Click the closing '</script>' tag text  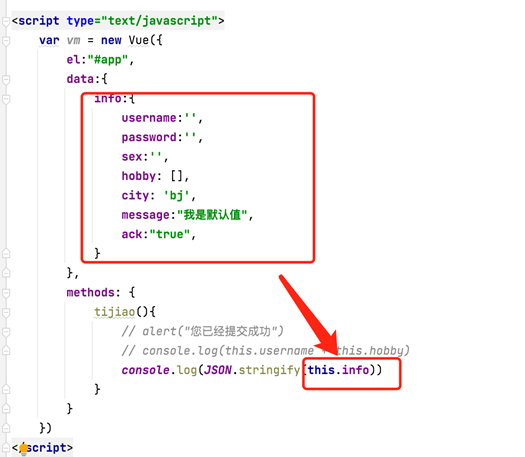click(42, 448)
